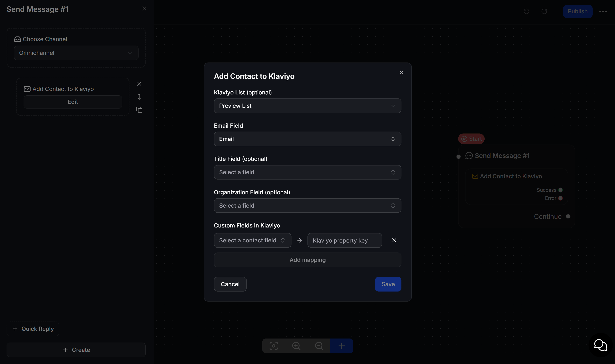Click the arrow icon between mapping fields
This screenshot has width=615, height=364.
pyautogui.click(x=299, y=240)
